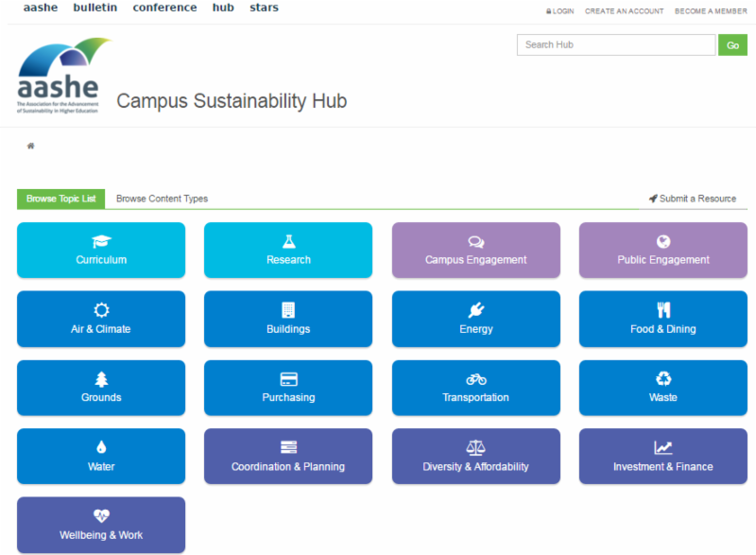Select the Grounds tree icon
The height and width of the screenshot is (555, 756).
coord(101,379)
